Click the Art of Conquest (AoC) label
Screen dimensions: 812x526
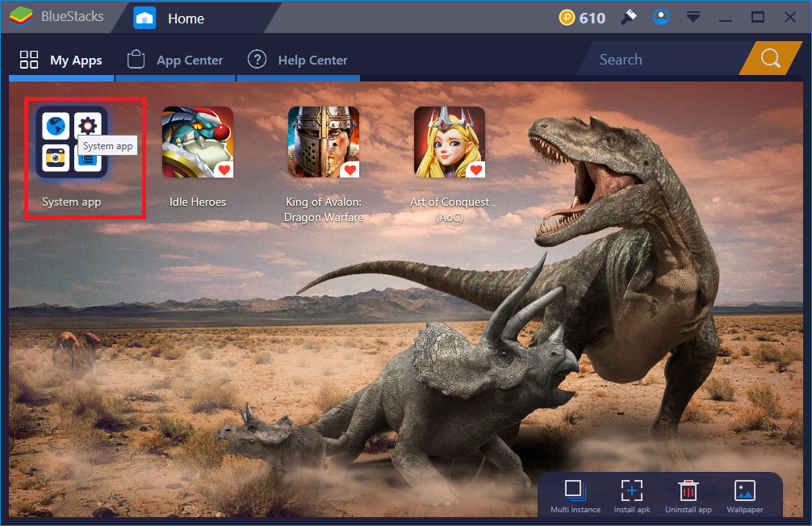(450, 210)
